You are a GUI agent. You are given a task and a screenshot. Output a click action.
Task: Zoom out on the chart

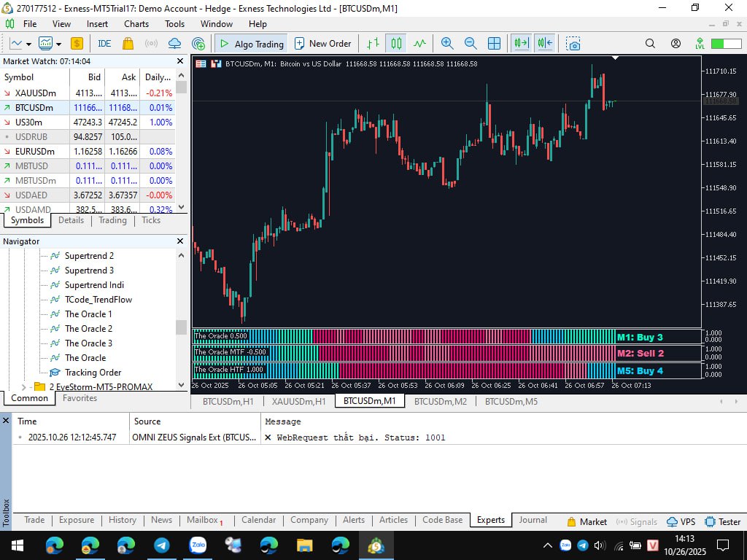[471, 43]
